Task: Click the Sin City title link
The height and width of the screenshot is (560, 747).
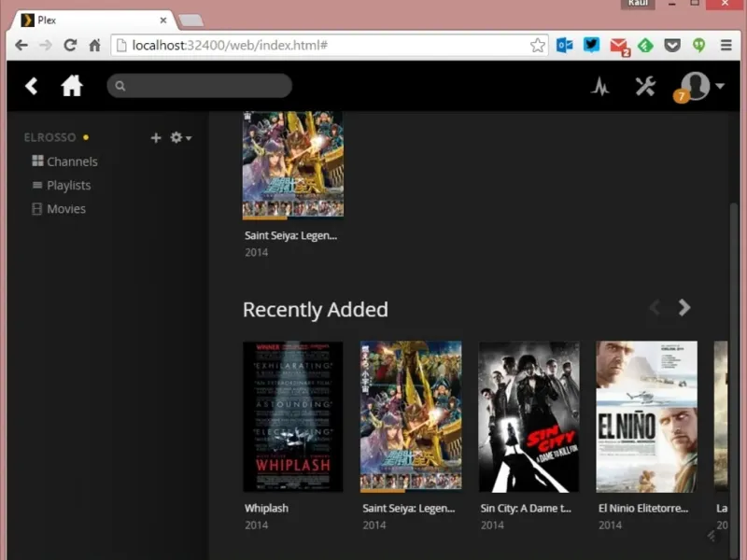Action: tap(525, 509)
